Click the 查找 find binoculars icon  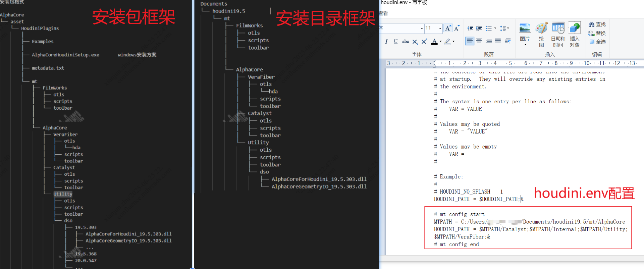(592, 24)
